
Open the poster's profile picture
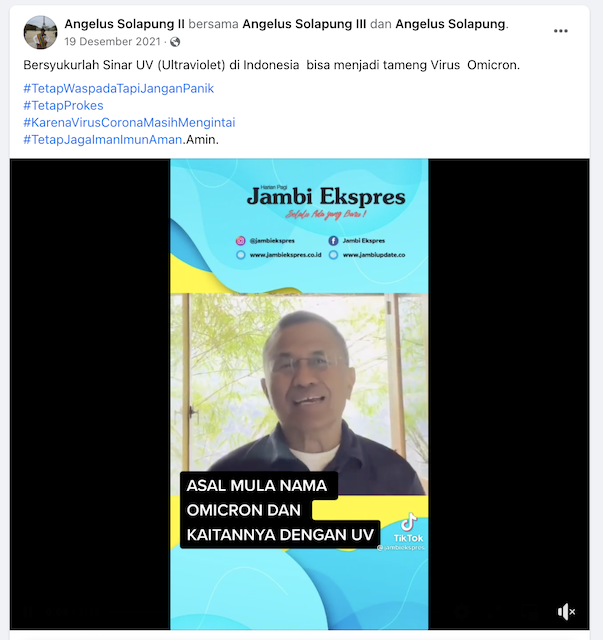pos(40,32)
